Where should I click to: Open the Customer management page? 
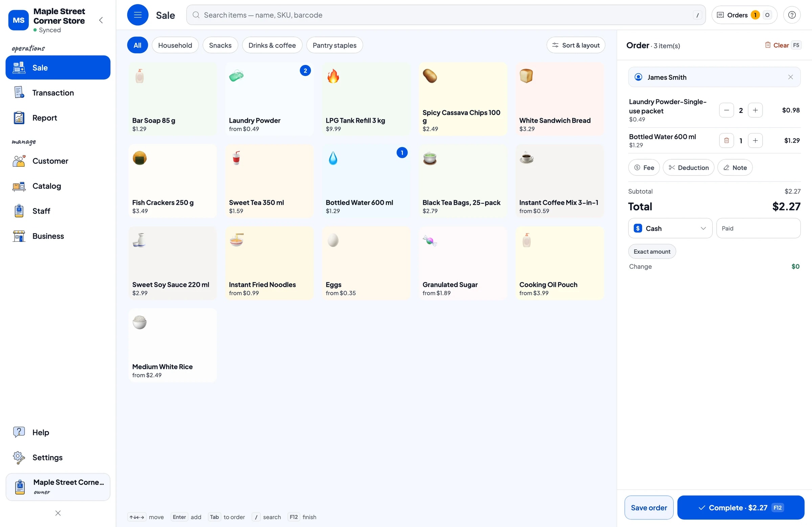coord(58,161)
